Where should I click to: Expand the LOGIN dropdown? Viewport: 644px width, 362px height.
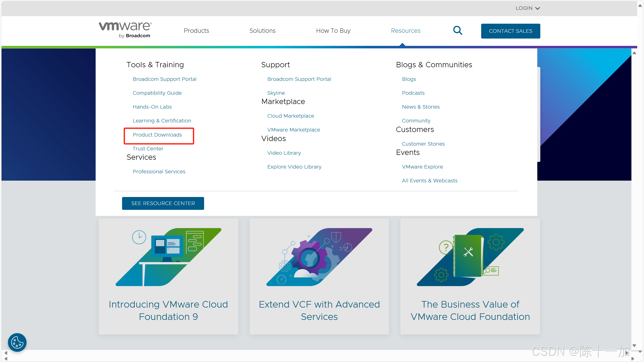point(527,8)
